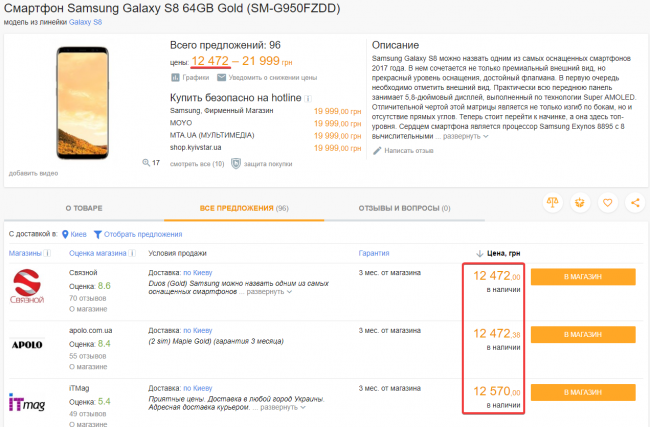Expand the Связной offer description
Image resolution: width=650 pixels, height=427 pixels.
(270, 293)
